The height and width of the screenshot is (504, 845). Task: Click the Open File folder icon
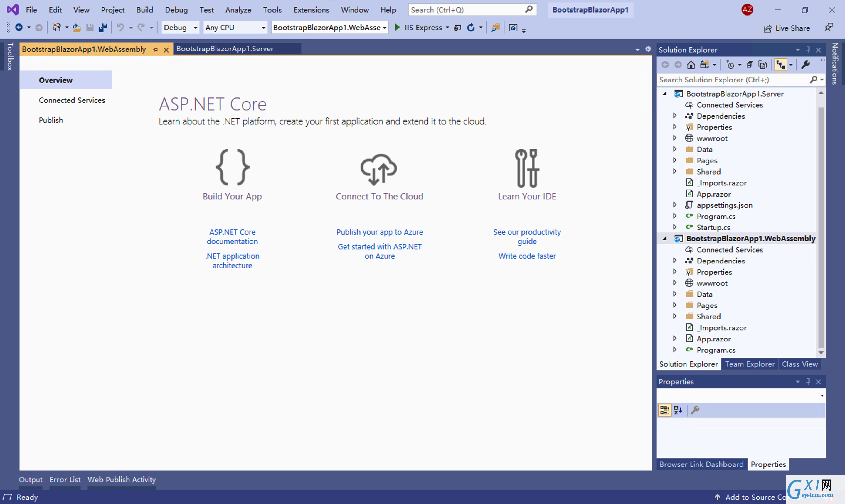tap(77, 28)
